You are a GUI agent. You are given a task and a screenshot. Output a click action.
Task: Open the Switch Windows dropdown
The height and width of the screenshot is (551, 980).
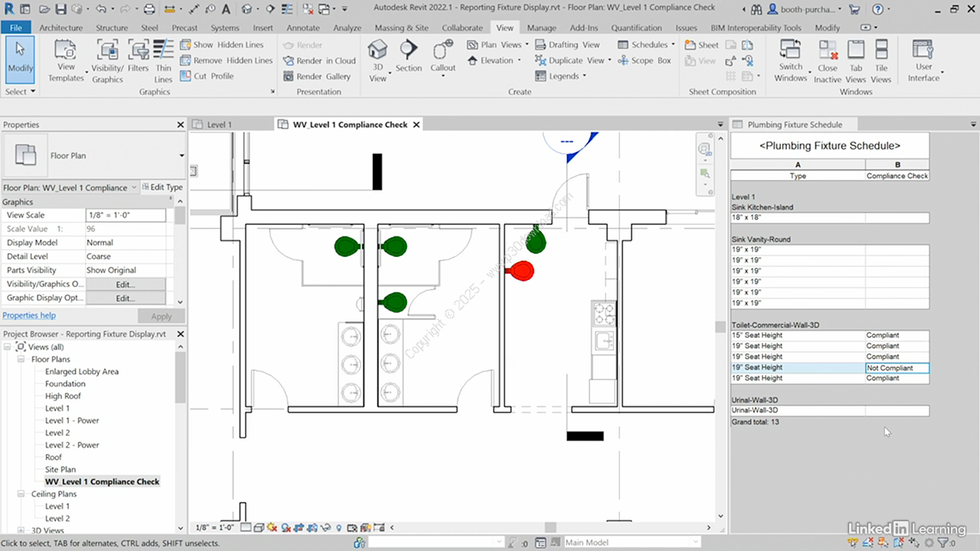(x=792, y=61)
